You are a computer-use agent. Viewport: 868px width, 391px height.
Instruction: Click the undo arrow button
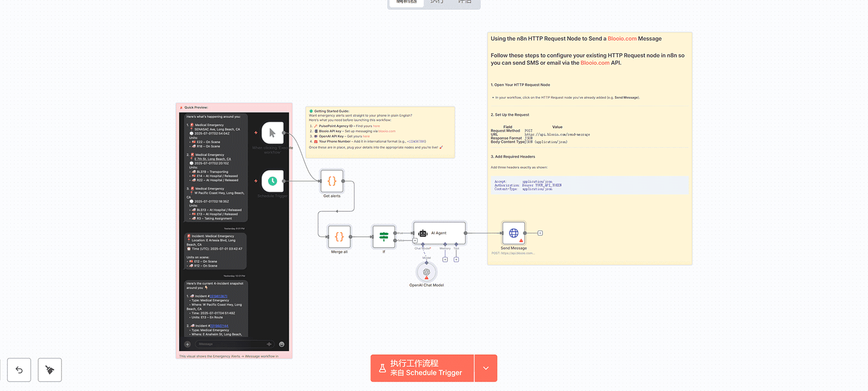(19, 370)
